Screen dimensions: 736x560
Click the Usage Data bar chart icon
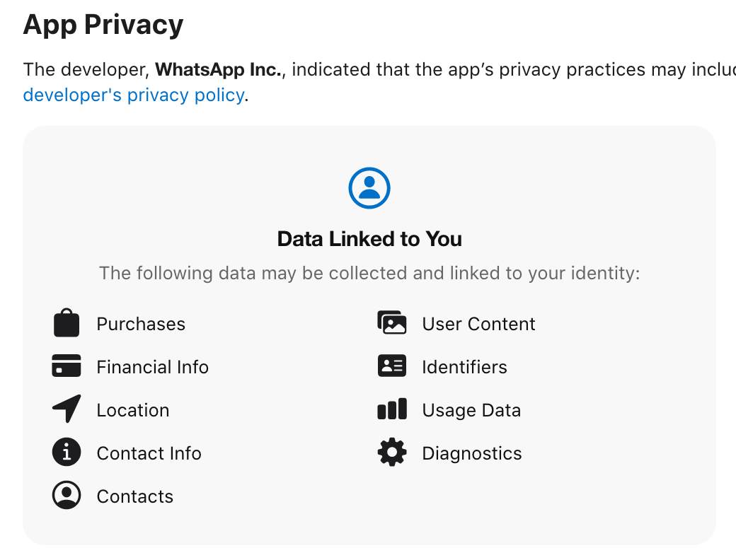click(x=392, y=409)
